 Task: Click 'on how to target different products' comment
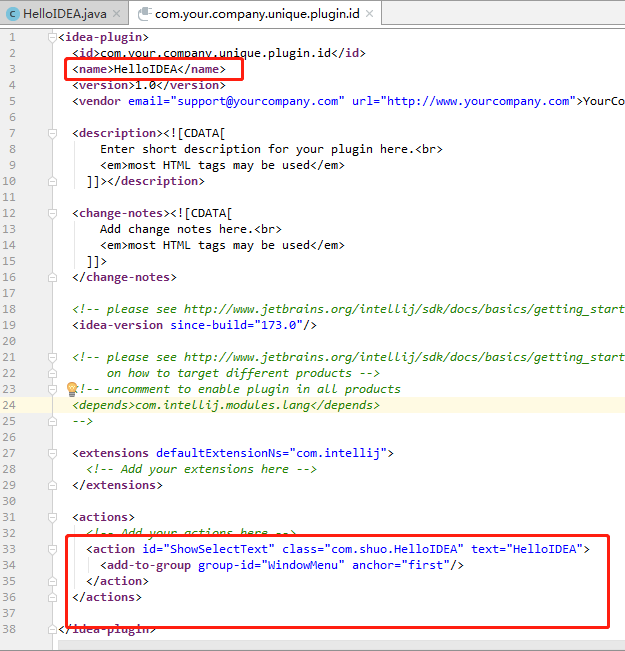tap(229, 373)
